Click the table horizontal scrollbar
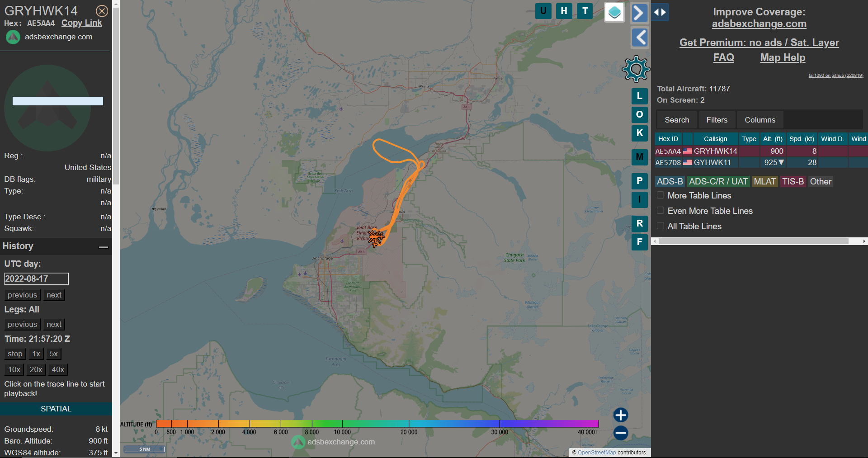 [753, 241]
